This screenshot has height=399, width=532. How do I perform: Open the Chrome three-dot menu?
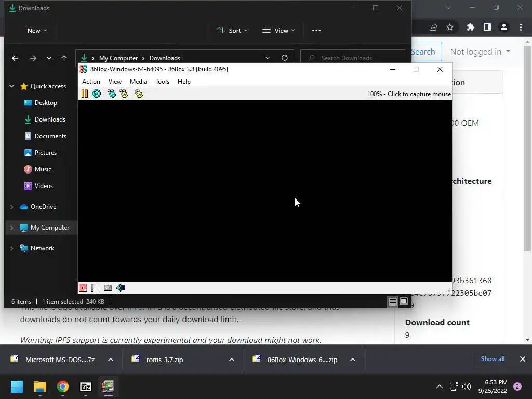(521, 27)
